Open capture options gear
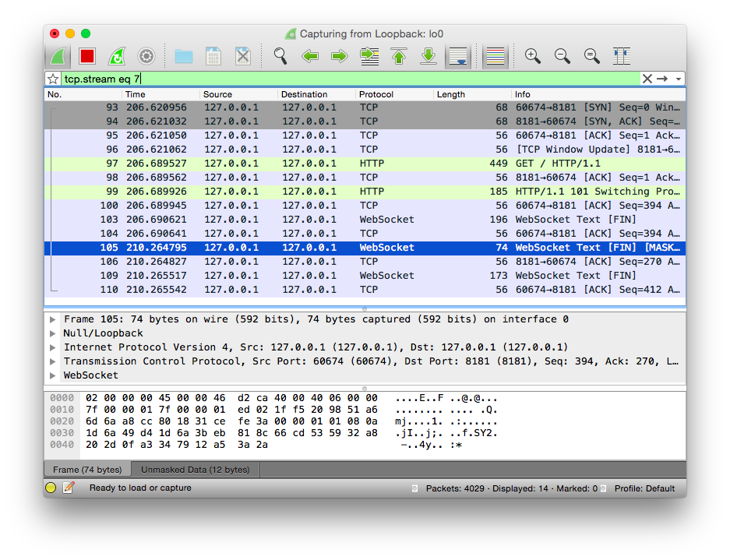 pos(146,56)
